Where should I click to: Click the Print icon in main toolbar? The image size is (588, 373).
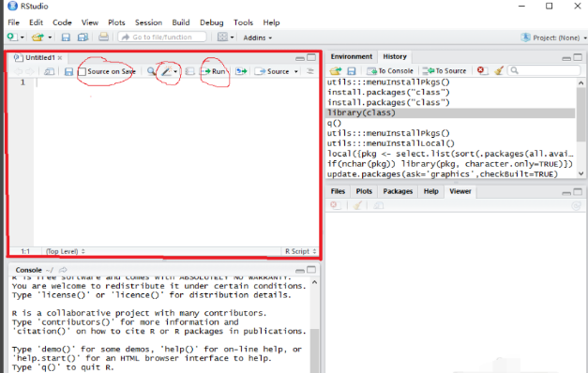[x=103, y=37]
